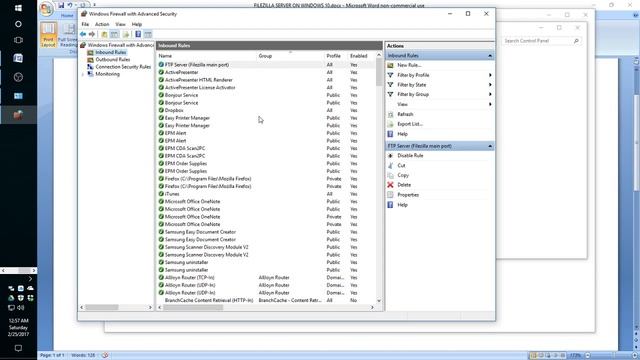Click the New Rule icon in Actions
The height and width of the screenshot is (360, 640).
pos(391,65)
